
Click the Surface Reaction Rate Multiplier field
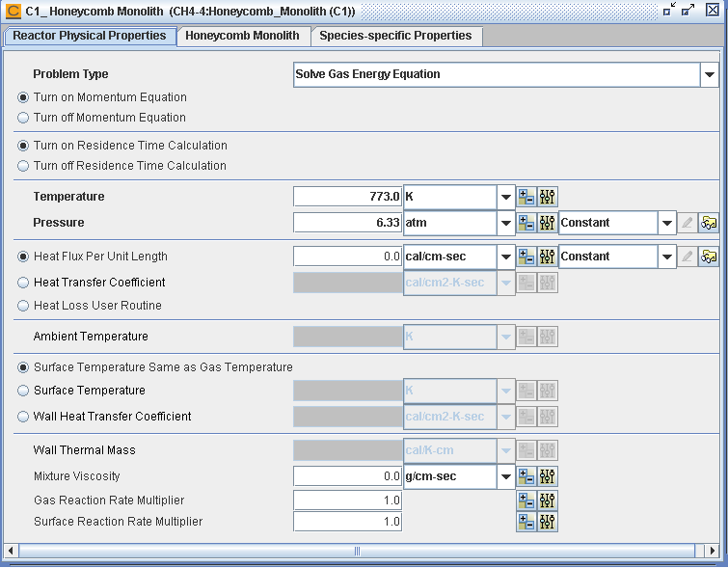pyautogui.click(x=347, y=522)
